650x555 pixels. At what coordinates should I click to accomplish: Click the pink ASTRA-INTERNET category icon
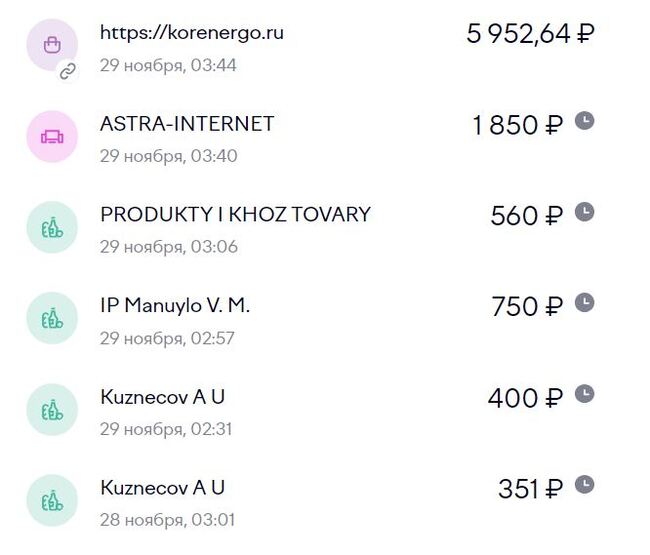click(51, 136)
